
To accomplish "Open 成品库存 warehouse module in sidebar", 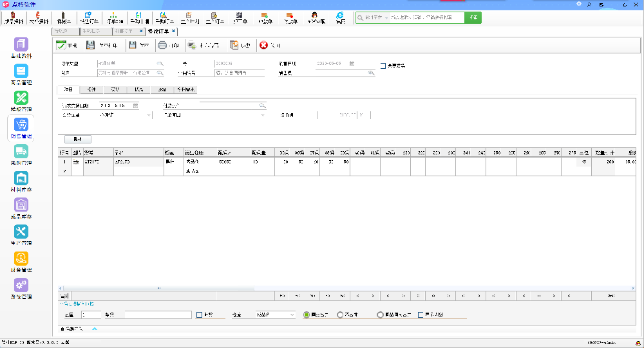I will [x=21, y=208].
